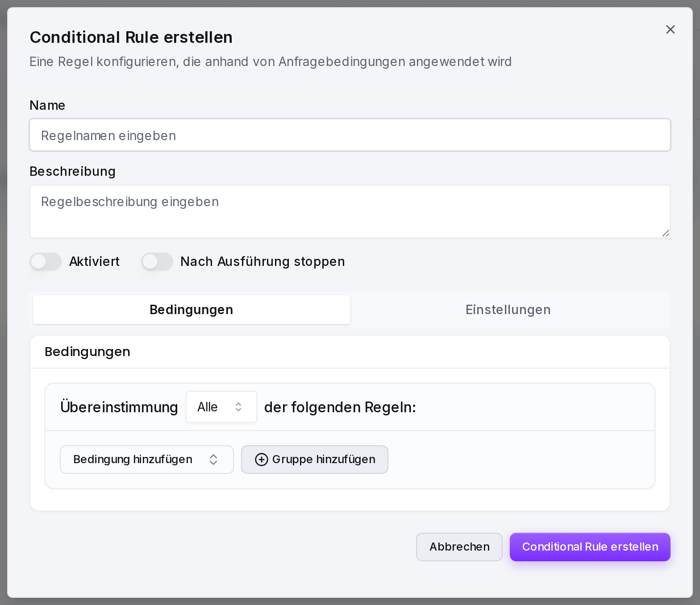Open the Alle match dropdown
Screen dimensions: 700x605
pos(221,407)
